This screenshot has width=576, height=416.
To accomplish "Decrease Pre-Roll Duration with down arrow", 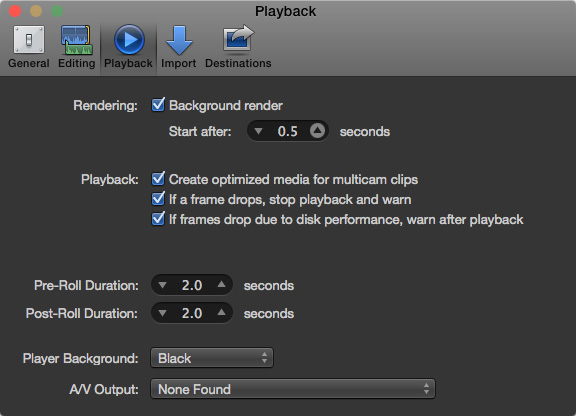I will [x=162, y=285].
